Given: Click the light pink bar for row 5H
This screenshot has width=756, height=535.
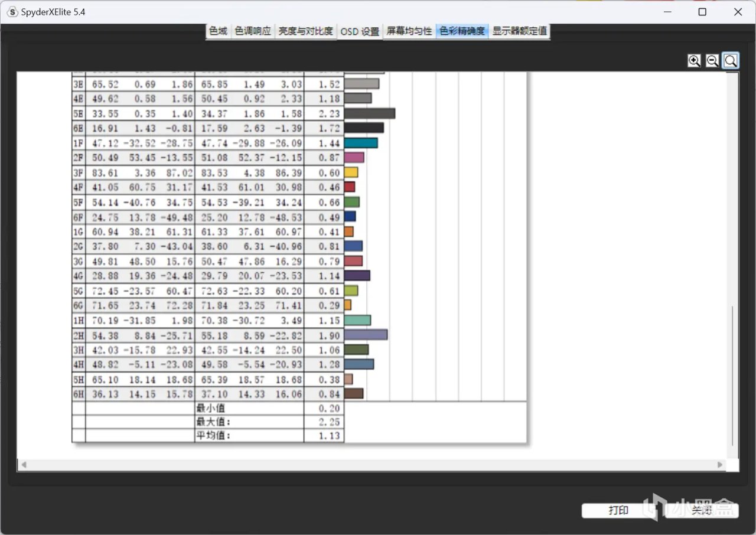Looking at the screenshot, I should [348, 379].
